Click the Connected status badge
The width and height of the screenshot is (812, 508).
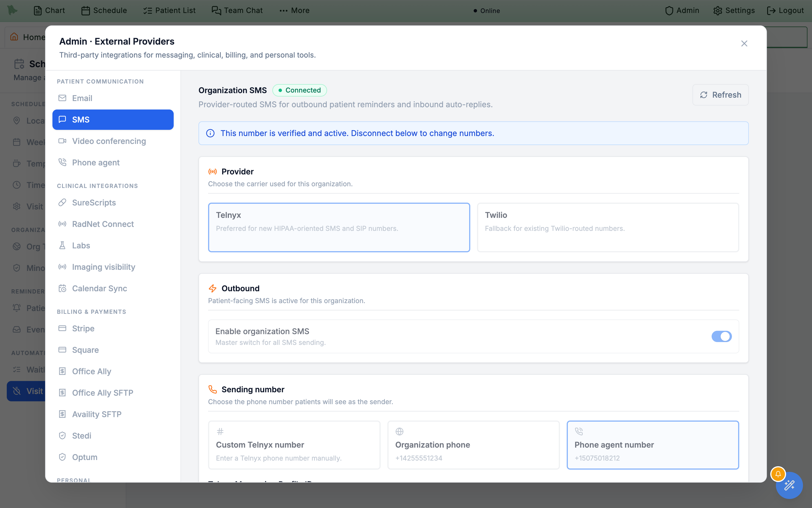click(x=300, y=90)
